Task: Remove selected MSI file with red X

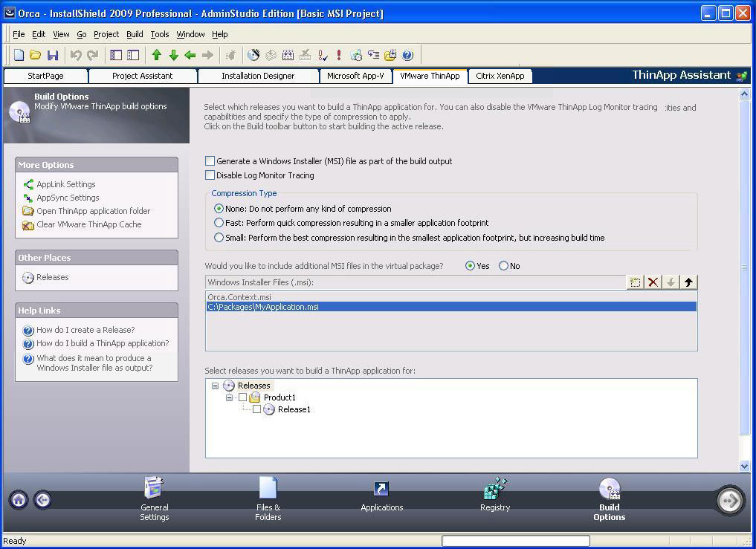Action: tap(653, 282)
